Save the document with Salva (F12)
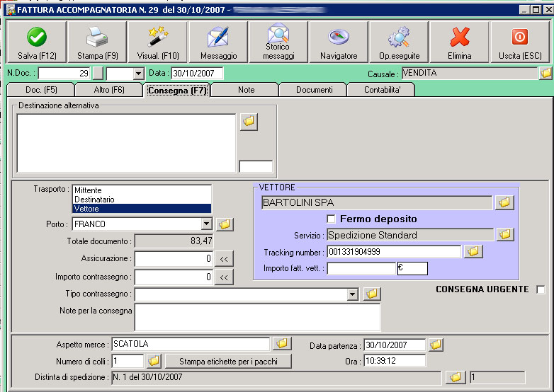This screenshot has height=392, width=554. tap(37, 42)
